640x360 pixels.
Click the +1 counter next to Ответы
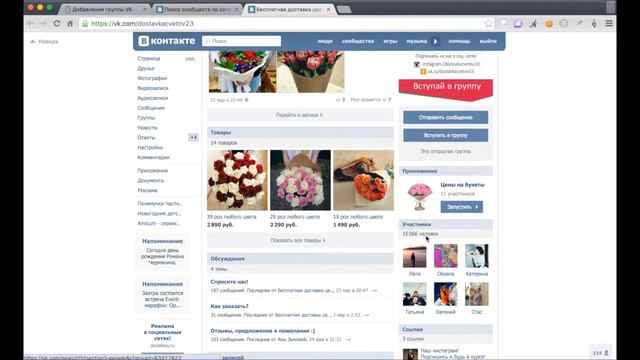pos(193,138)
